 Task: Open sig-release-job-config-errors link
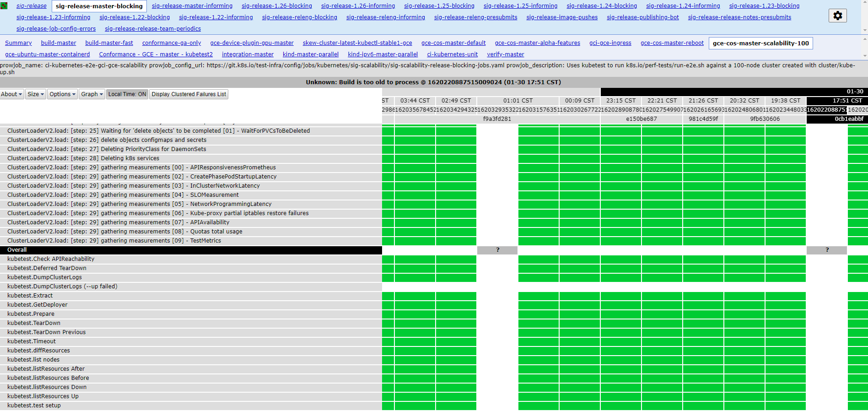[x=56, y=29]
